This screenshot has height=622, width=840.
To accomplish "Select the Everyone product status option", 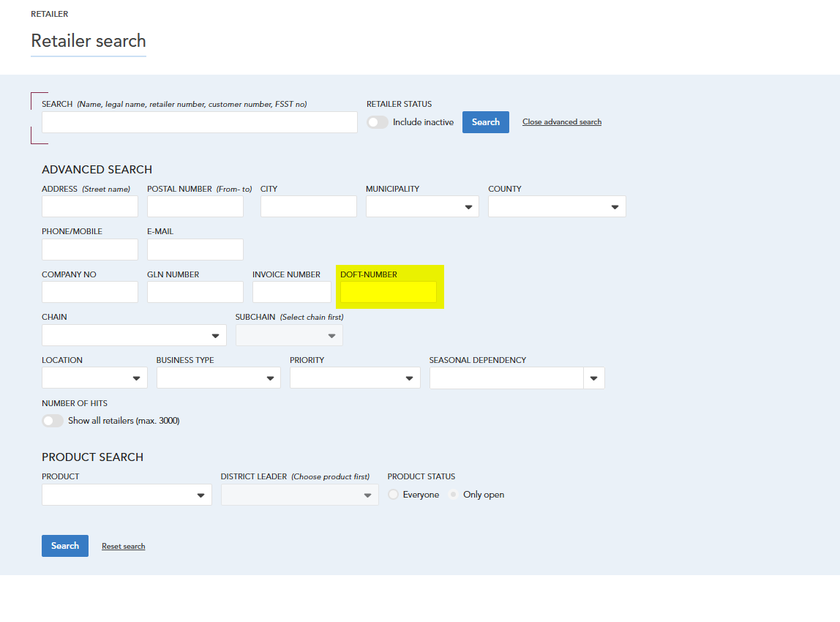I will pos(394,495).
